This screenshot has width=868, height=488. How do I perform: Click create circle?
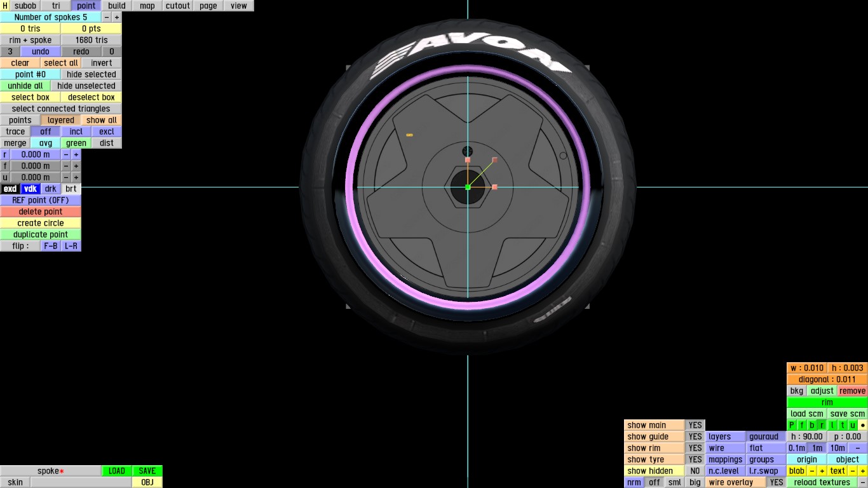coord(41,223)
